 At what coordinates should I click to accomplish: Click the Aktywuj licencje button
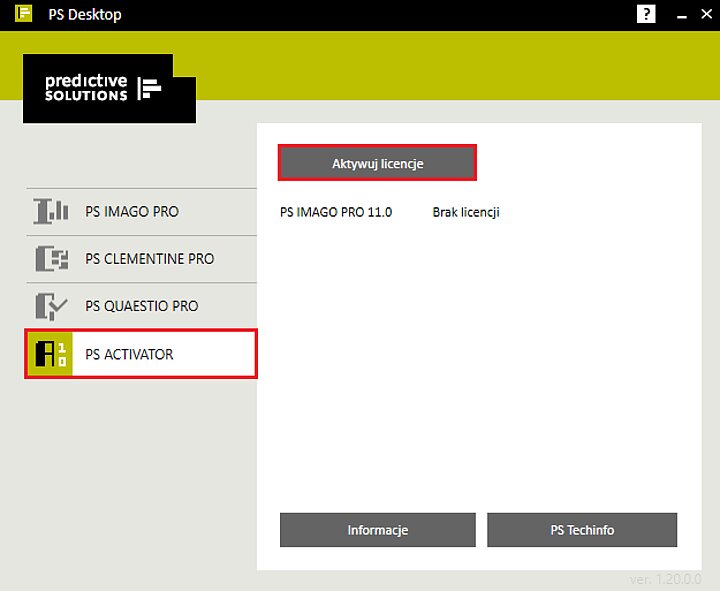tap(377, 163)
